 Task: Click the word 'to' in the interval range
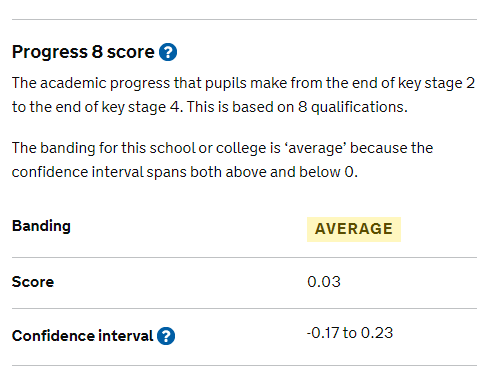350,333
